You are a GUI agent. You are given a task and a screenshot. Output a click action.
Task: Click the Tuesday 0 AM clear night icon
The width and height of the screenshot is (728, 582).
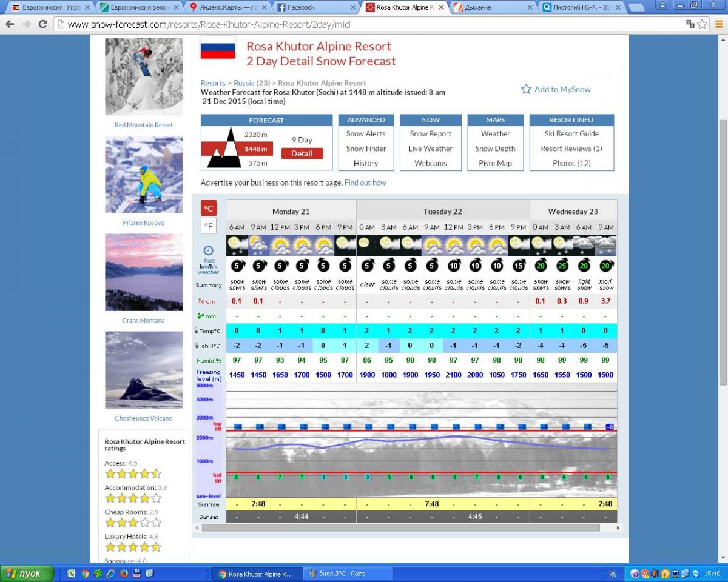367,245
